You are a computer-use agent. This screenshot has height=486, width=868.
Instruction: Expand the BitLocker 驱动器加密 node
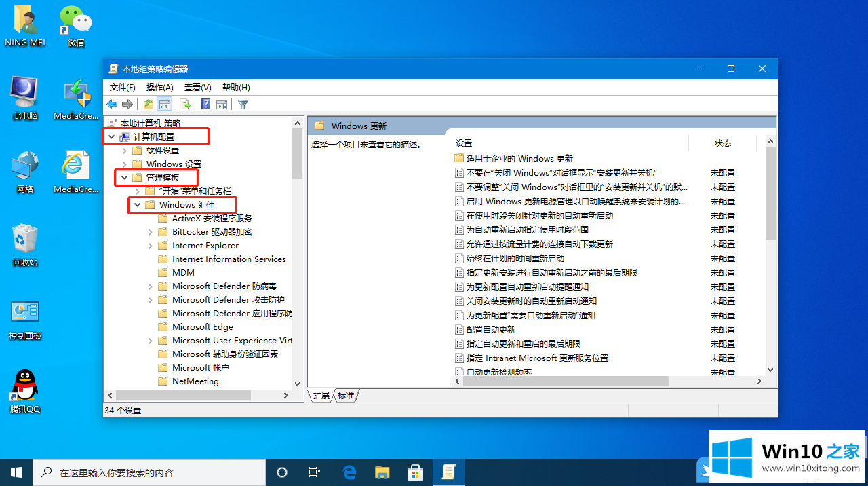150,232
